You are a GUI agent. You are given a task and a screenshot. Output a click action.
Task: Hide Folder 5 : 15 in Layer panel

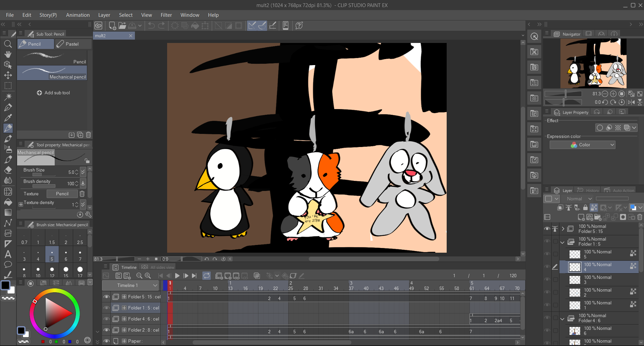click(547, 229)
